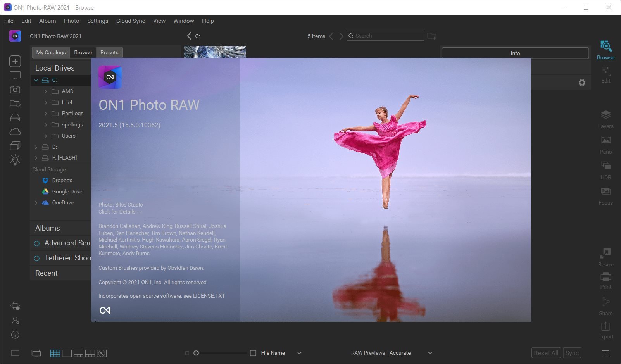Select Google Drive cloud storage
This screenshot has height=364, width=621.
pos(67,192)
